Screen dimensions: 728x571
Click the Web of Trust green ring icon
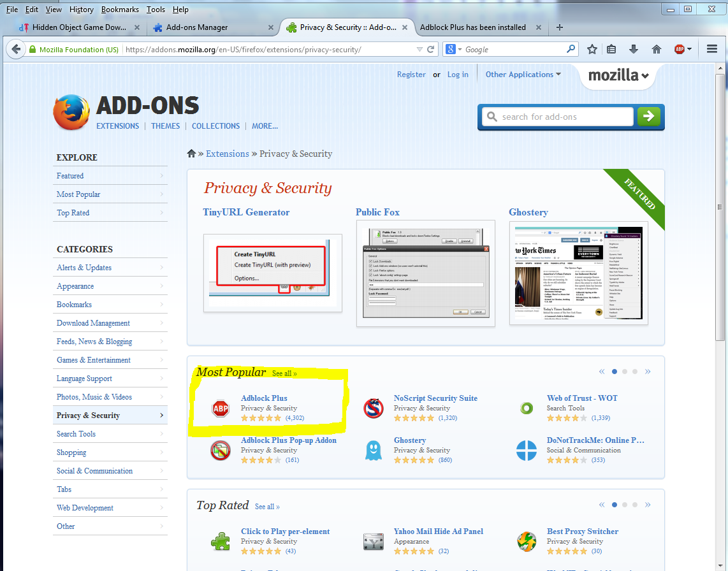click(527, 408)
